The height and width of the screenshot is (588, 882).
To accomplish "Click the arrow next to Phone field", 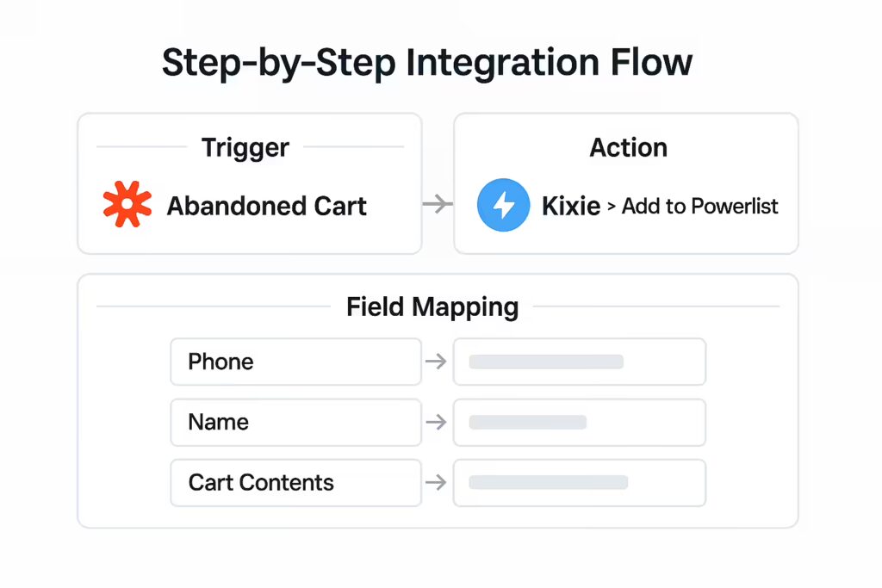I will point(436,361).
